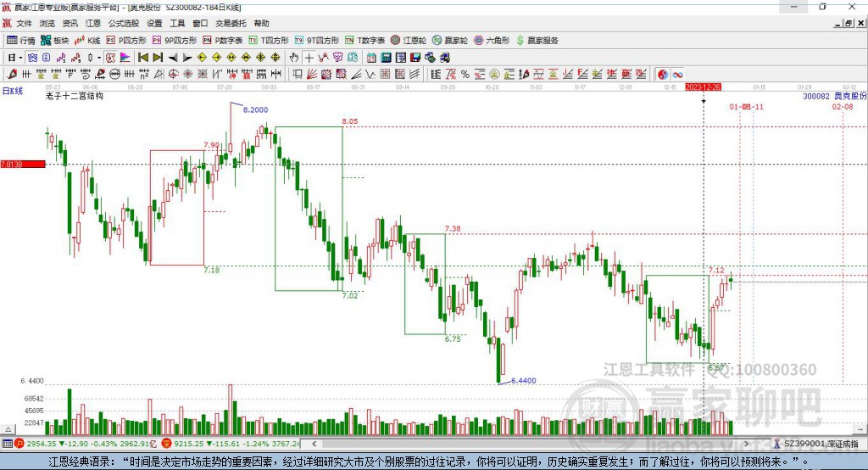Select the angle line drawing tool

[x=356, y=75]
